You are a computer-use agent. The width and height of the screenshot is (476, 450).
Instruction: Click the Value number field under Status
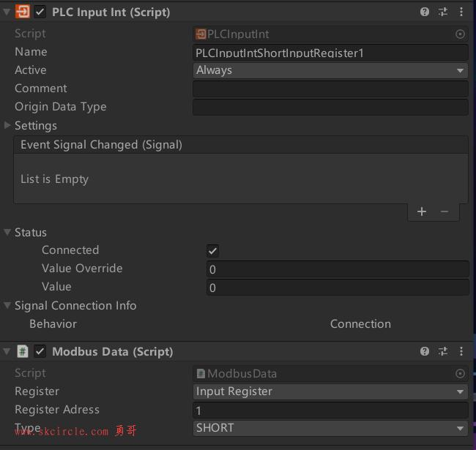[x=338, y=288]
